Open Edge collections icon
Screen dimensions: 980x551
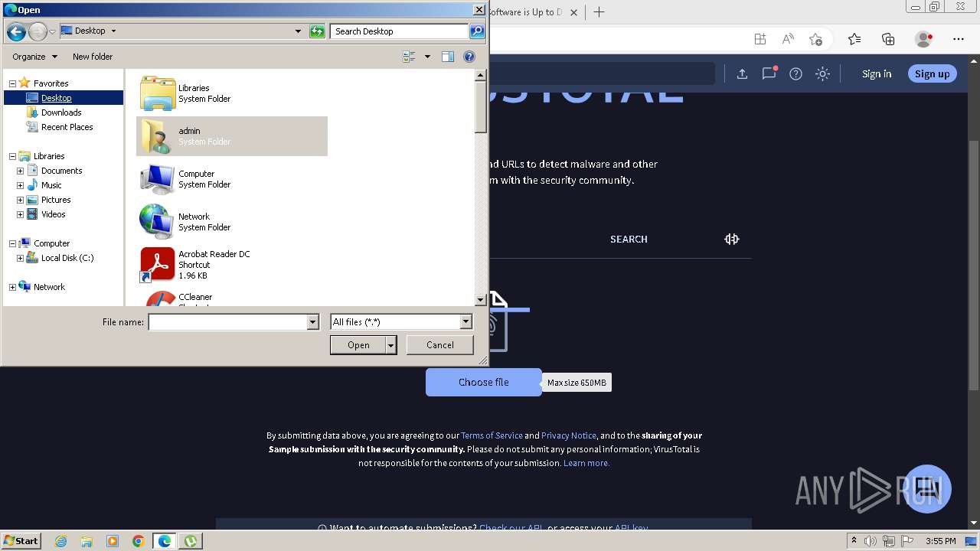coord(888,39)
